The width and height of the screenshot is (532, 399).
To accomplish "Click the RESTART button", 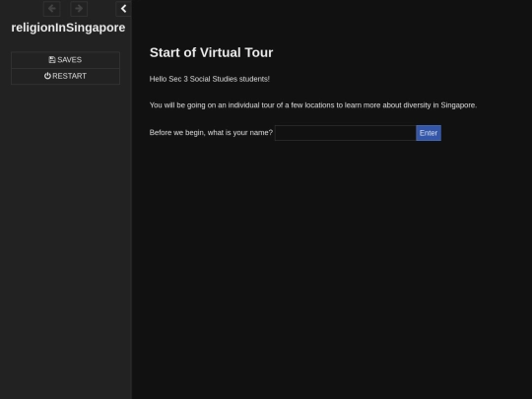I will pos(65,76).
